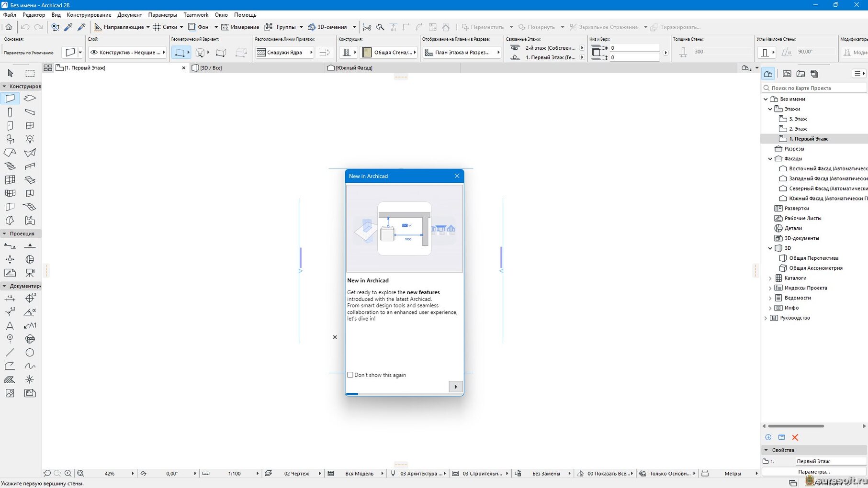This screenshot has width=868, height=488.
Task: Click the navigator horizontal scrollbar
Action: [796, 426]
